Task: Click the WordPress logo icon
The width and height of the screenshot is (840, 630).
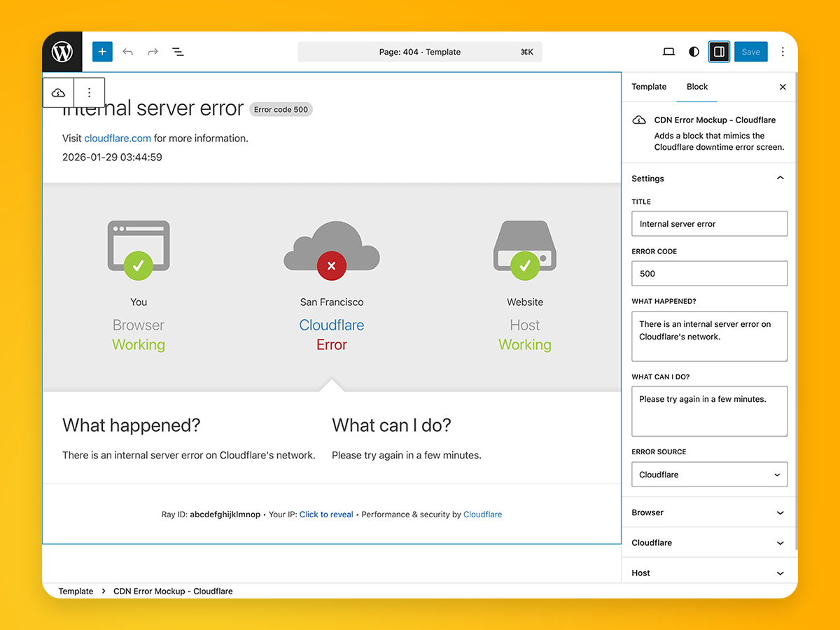Action: tap(62, 52)
